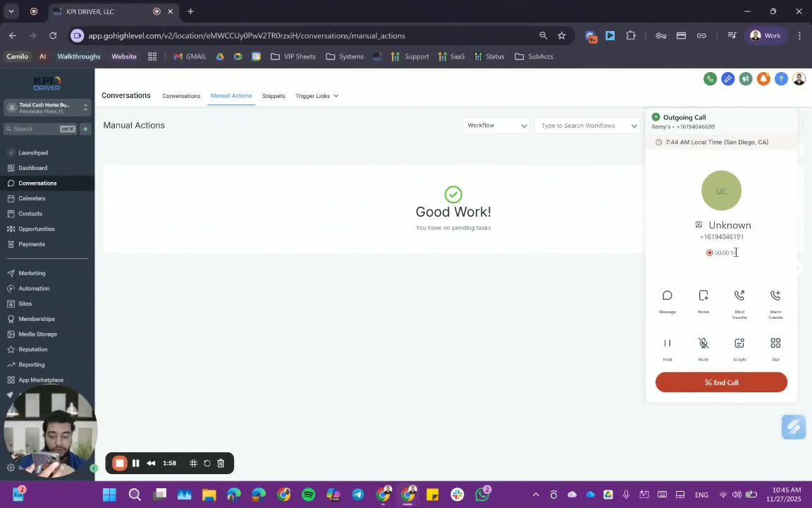812x508 pixels.
Task: Bookmark this page with star icon
Action: 561,36
